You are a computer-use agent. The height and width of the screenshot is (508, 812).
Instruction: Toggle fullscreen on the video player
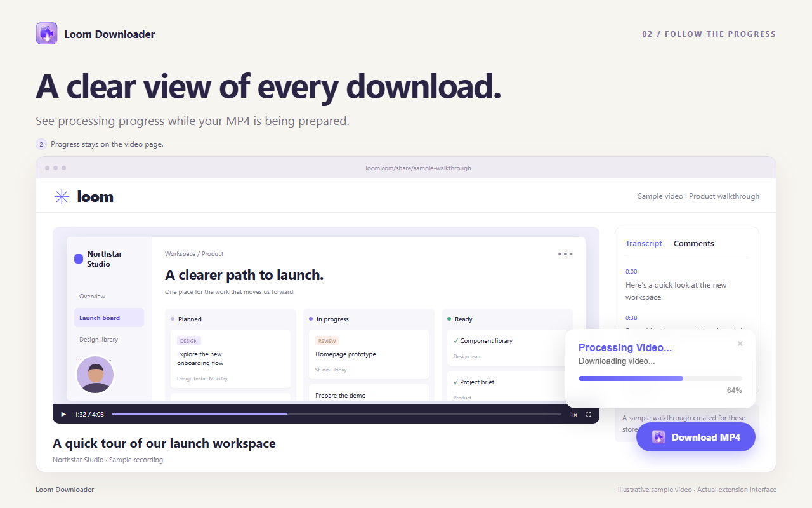(589, 414)
